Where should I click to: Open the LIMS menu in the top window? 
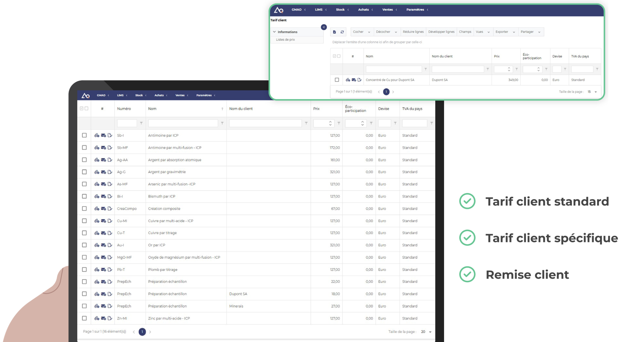321,10
